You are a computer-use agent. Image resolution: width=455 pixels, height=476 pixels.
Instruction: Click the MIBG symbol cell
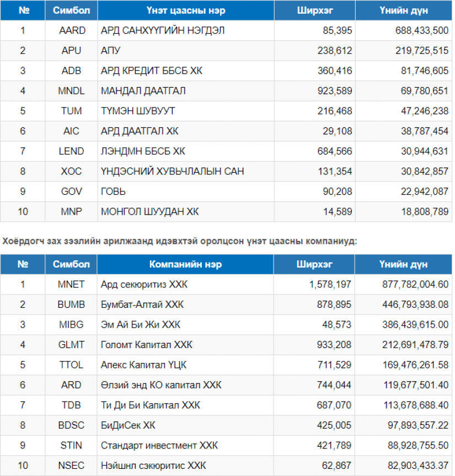coord(71,324)
